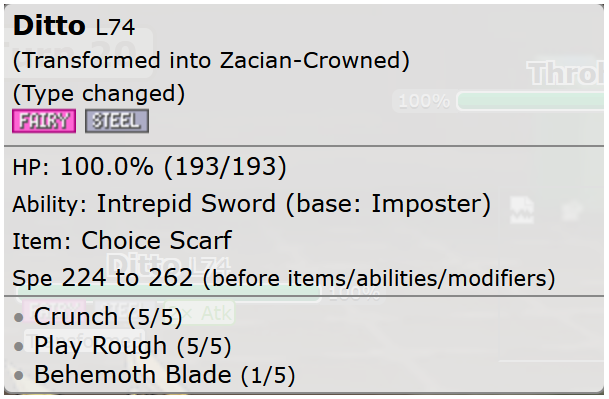Click the faded Fairy badge under Ditto's health bar
Screen dimensions: 609x399
coord(54,307)
